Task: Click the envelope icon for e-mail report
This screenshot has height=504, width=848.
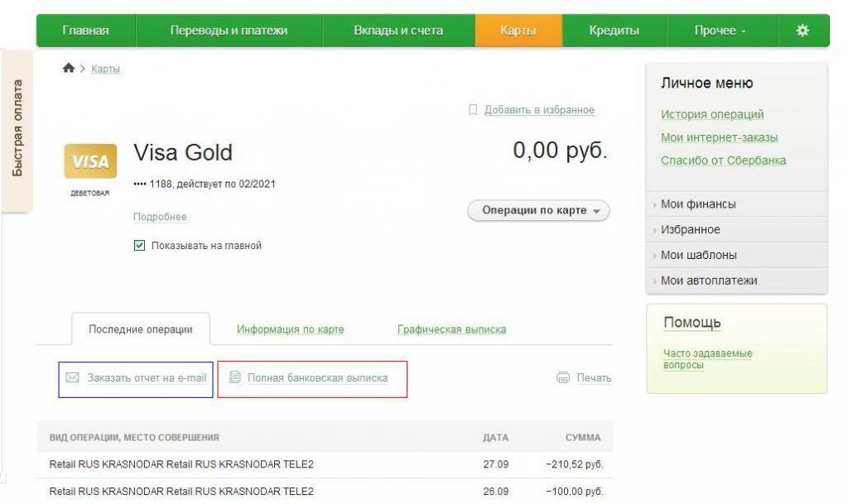Action: [x=72, y=378]
